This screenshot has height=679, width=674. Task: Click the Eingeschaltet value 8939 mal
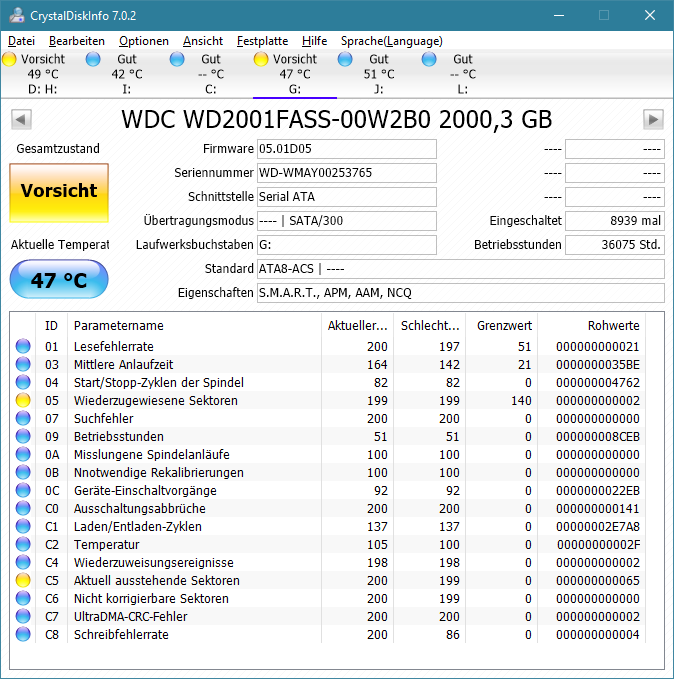(x=615, y=221)
